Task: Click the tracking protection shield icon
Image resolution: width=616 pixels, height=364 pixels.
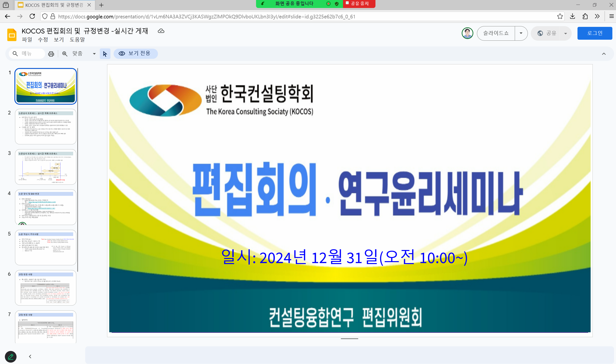Action: click(x=45, y=16)
